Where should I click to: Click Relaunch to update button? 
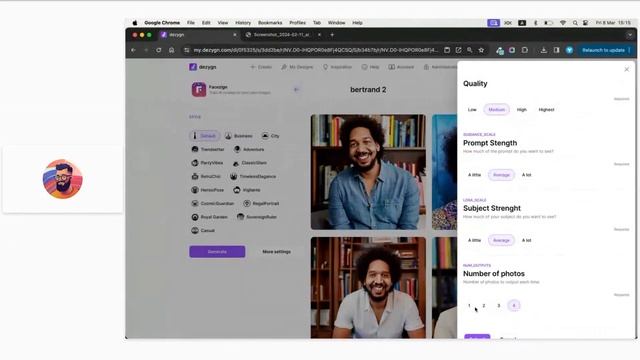[x=606, y=50]
